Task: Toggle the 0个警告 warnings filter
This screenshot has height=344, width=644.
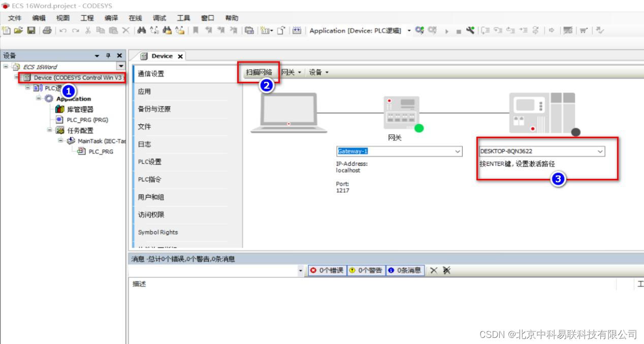Action: [366, 270]
